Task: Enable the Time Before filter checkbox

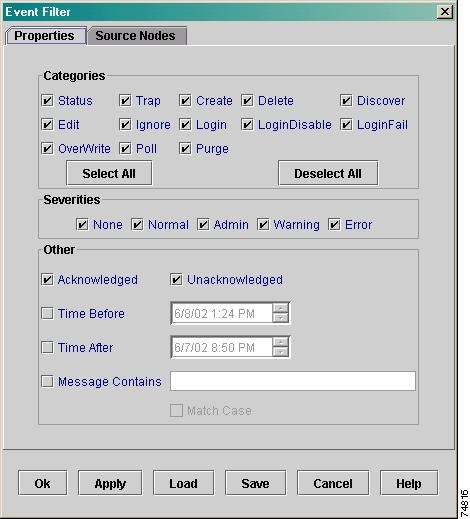Action: click(x=47, y=313)
